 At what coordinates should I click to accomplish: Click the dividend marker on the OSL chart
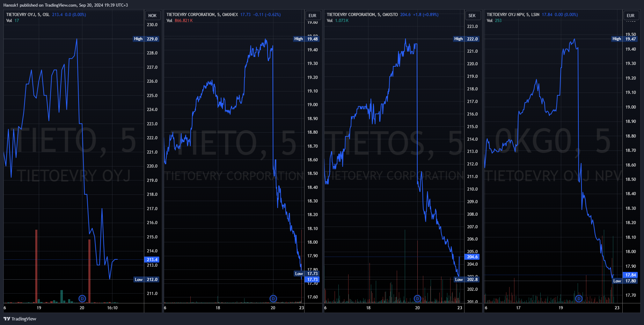[x=82, y=298]
